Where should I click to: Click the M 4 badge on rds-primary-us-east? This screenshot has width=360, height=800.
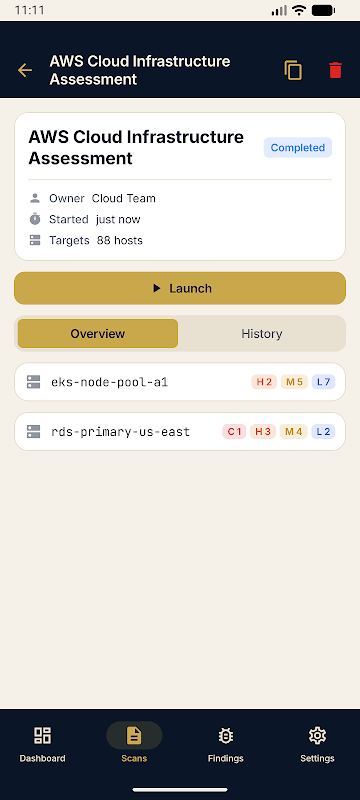[x=294, y=432]
